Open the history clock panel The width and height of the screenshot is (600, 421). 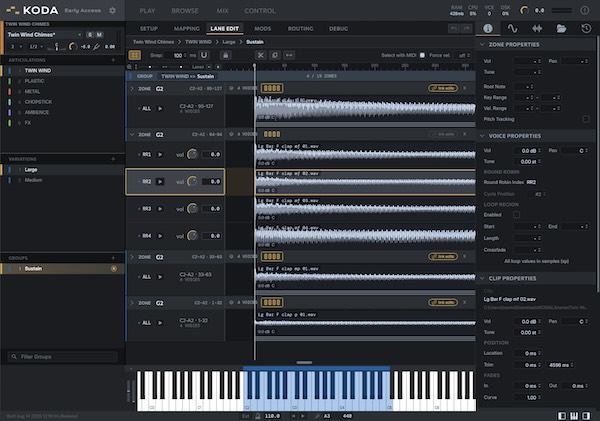pyautogui.click(x=586, y=28)
